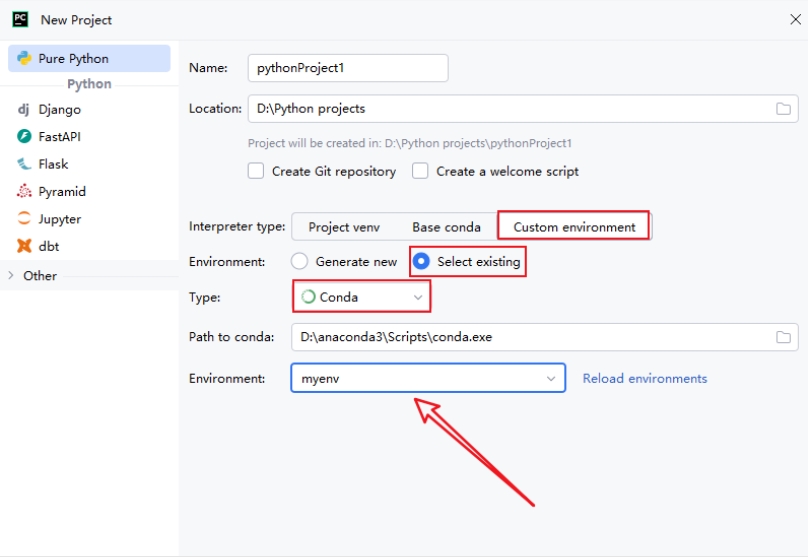Enable Create Git repository checkbox
This screenshot has width=808, height=557.
click(x=256, y=171)
